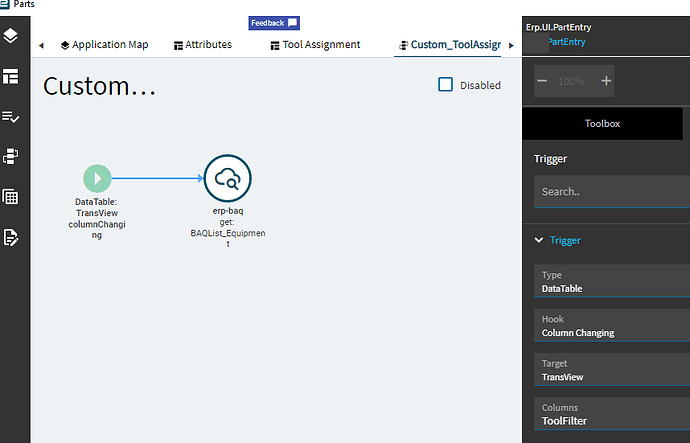Click the zoom out minus button

(x=542, y=81)
